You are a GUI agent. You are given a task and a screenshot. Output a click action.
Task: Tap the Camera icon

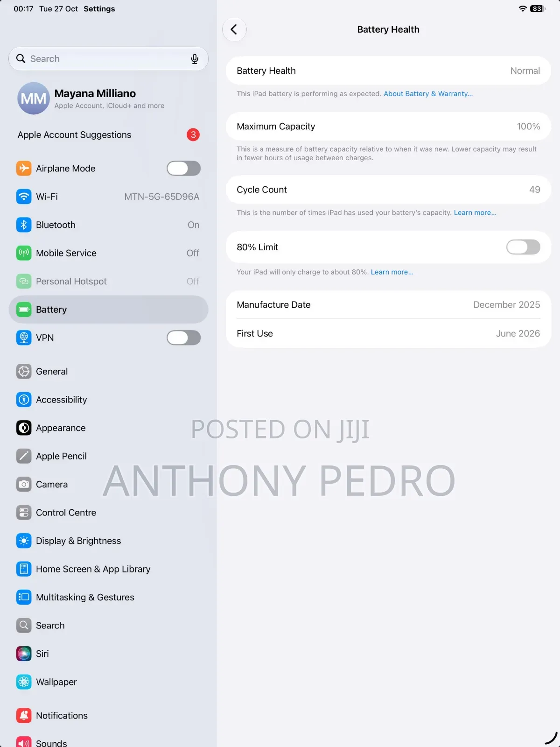[24, 485]
